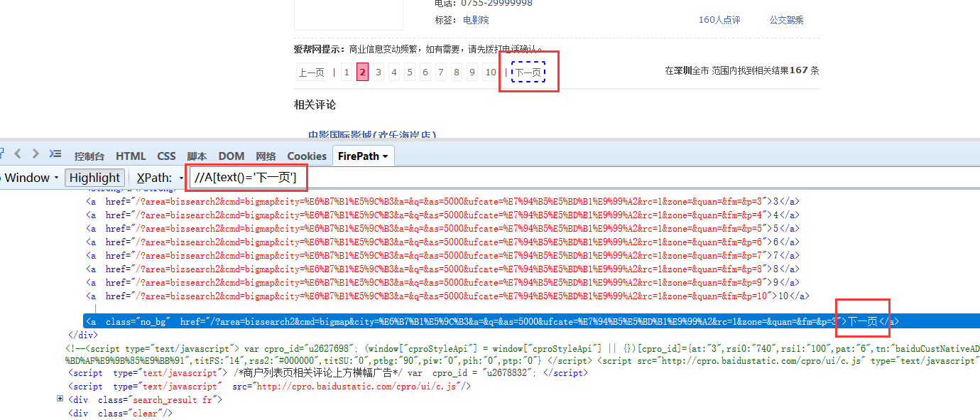980x420 pixels.
Task: Open the 电影院 tag link
Action: (476, 20)
